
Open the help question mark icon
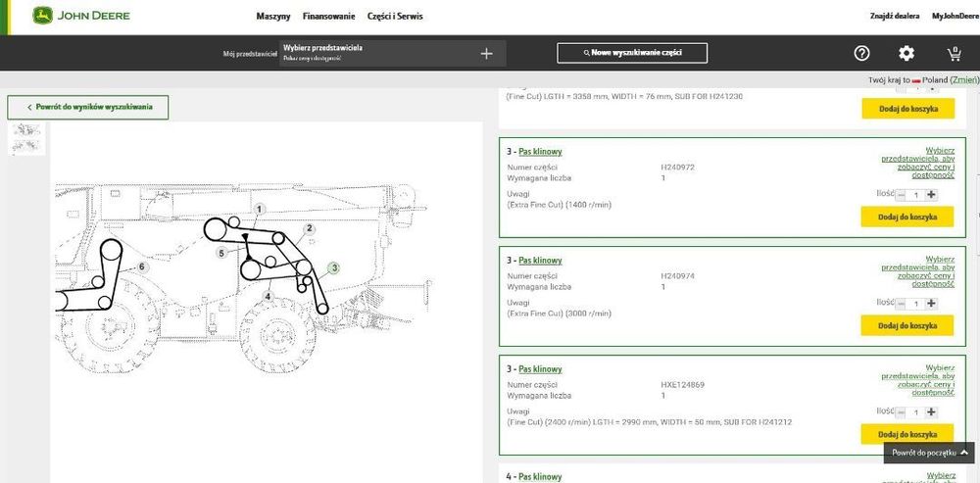coord(861,54)
